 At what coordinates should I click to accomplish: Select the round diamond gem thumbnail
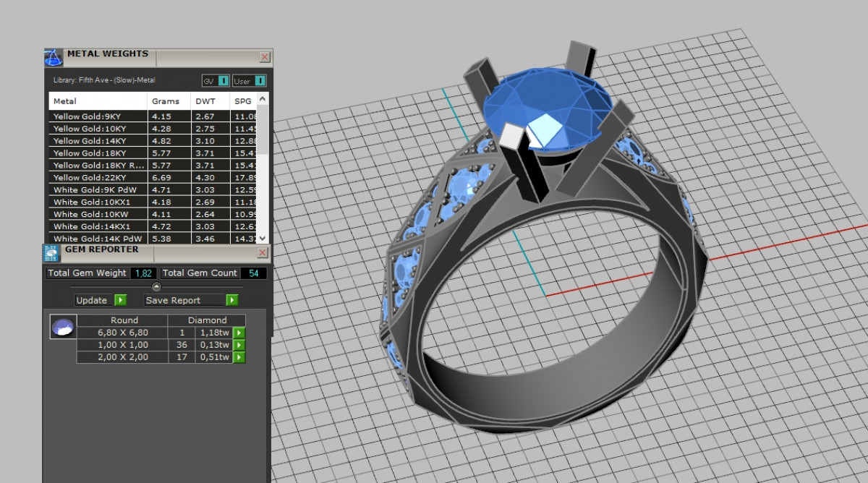[62, 327]
